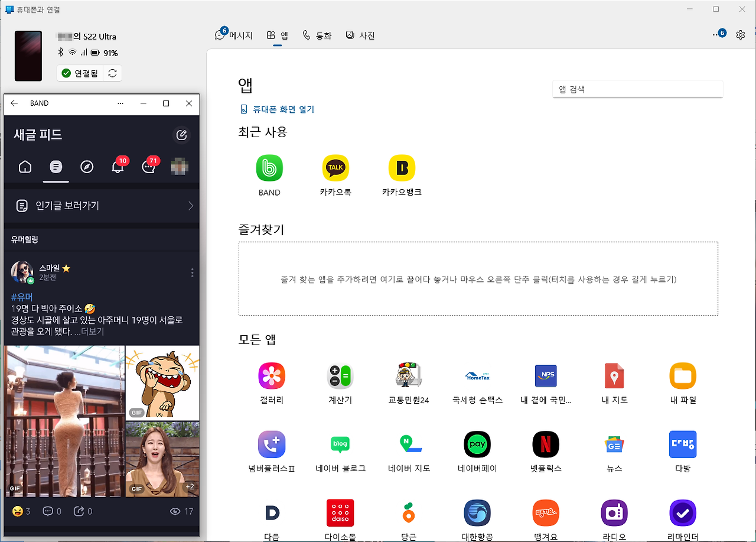Launch the 라디오 app
Viewport: 756px width, 542px height.
click(x=614, y=513)
